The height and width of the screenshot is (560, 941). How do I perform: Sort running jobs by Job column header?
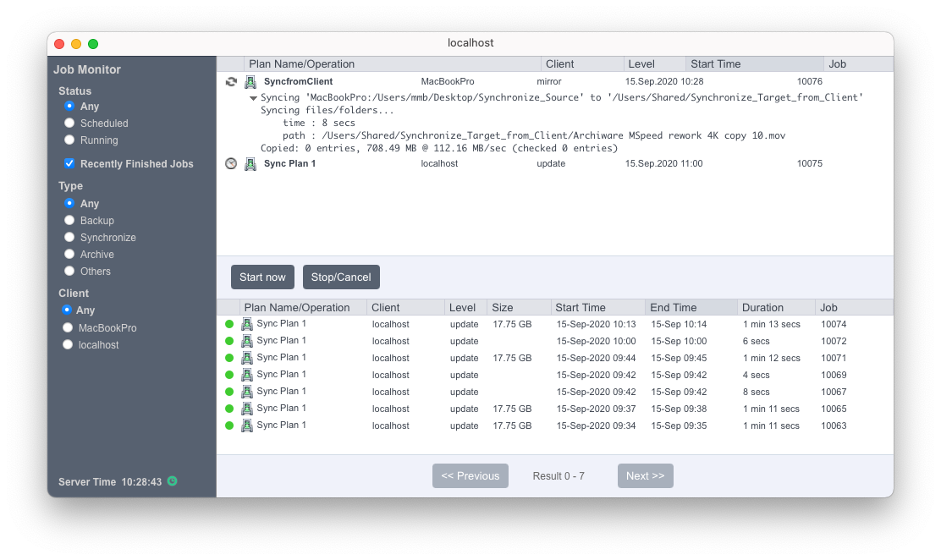857,64
